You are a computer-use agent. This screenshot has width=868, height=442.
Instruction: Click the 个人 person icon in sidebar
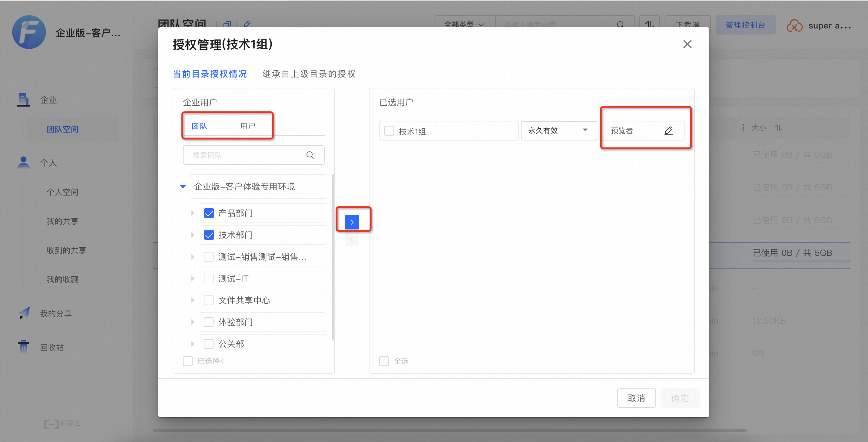coord(24,162)
